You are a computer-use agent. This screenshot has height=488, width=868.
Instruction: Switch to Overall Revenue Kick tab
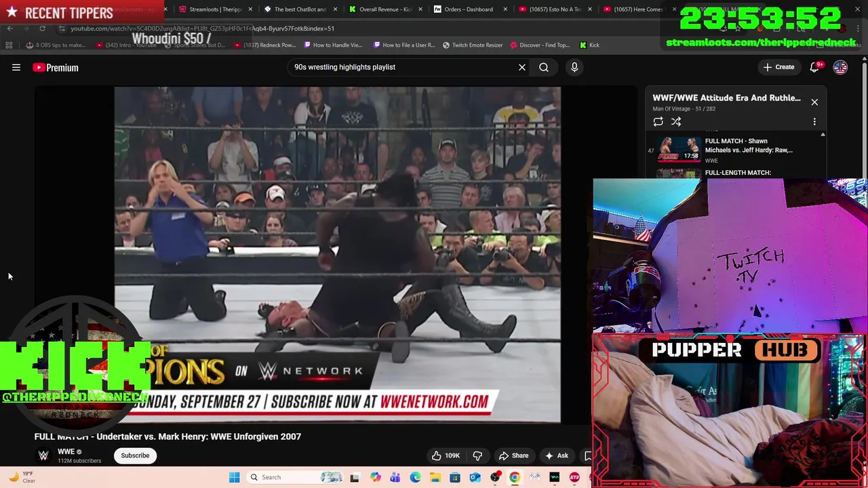(x=385, y=9)
